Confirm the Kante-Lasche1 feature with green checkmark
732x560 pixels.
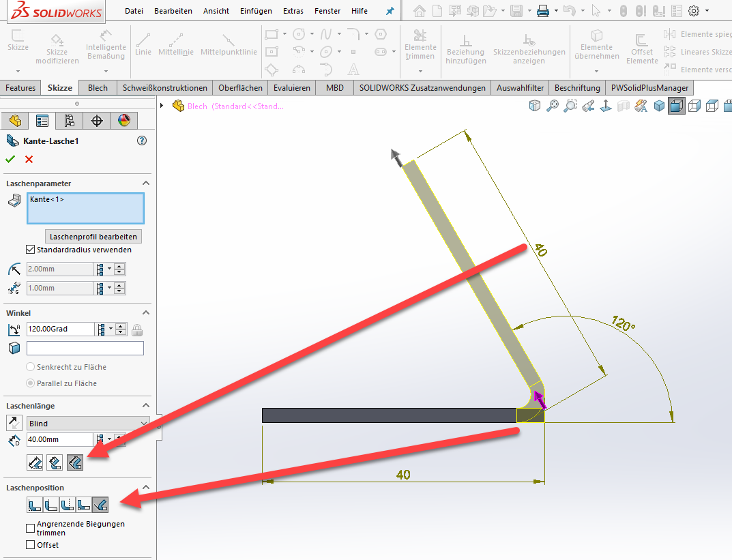click(x=10, y=159)
